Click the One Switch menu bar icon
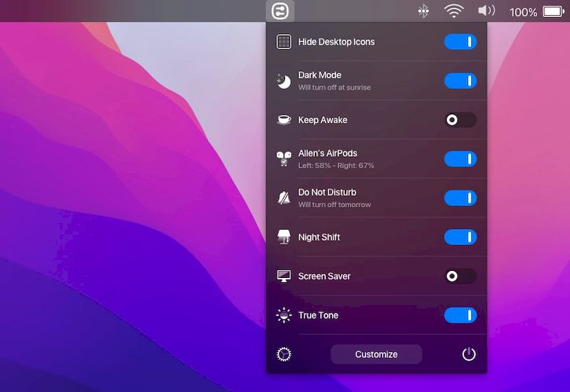 pos(280,11)
